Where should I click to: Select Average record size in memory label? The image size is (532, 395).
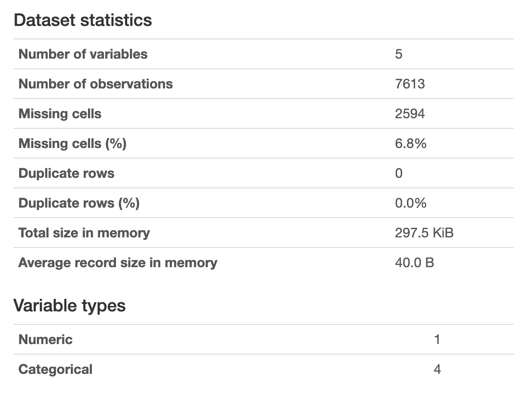[x=118, y=262]
